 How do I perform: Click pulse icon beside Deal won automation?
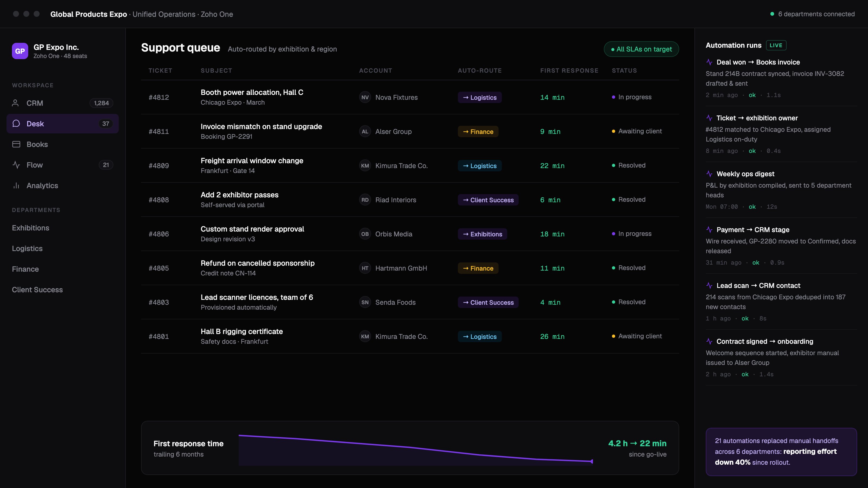[709, 62]
